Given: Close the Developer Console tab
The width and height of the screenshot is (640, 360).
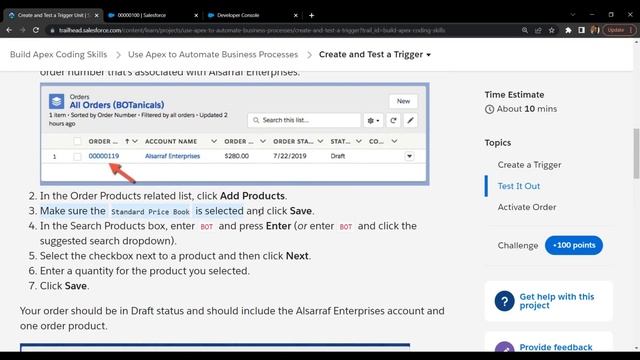Looking at the screenshot, I should [296, 15].
